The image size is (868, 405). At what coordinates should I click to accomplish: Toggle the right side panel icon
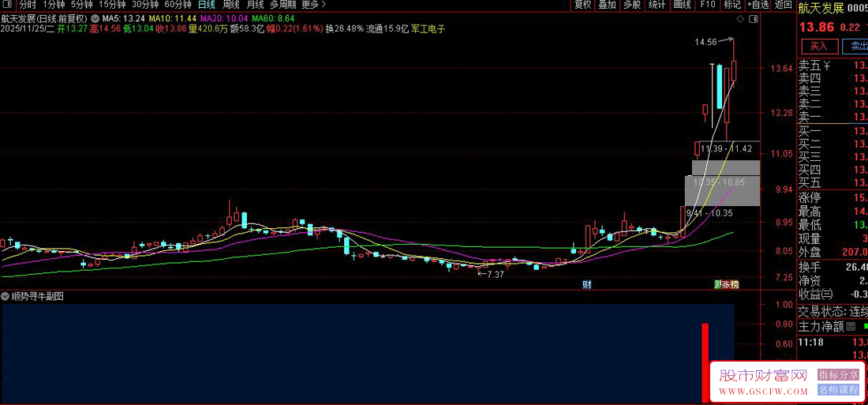coord(752,20)
